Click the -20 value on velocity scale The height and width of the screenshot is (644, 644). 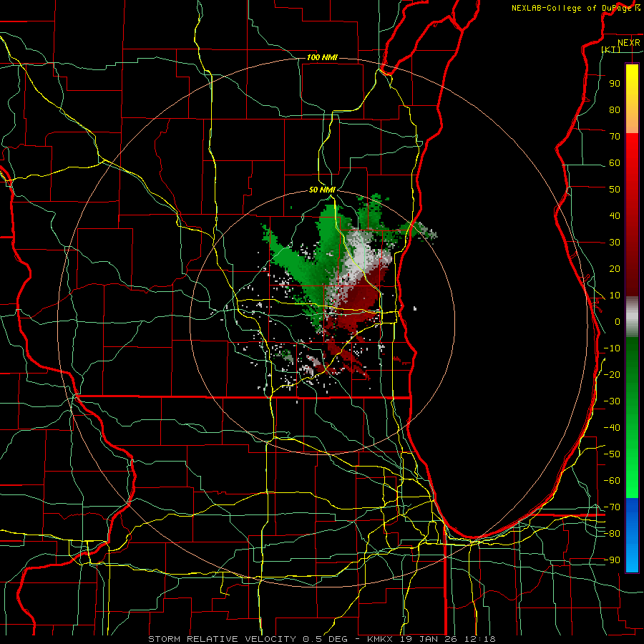tap(612, 374)
